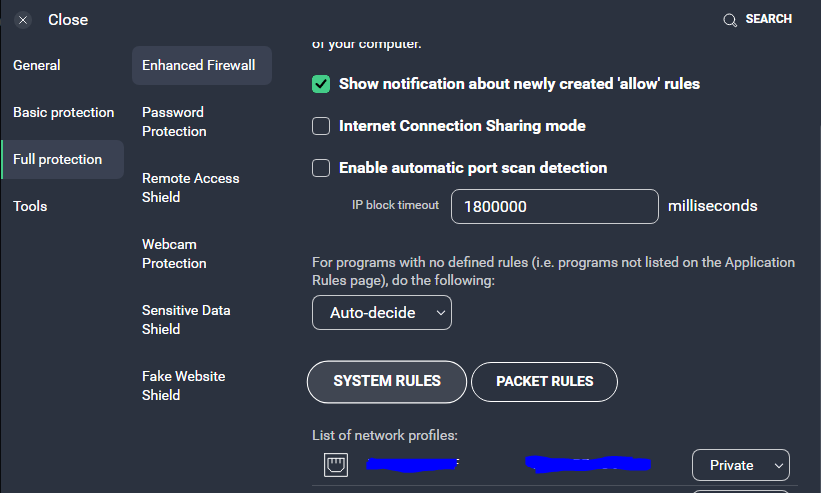Switch to Basic protection tab
This screenshot has height=493, width=821.
coord(63,113)
